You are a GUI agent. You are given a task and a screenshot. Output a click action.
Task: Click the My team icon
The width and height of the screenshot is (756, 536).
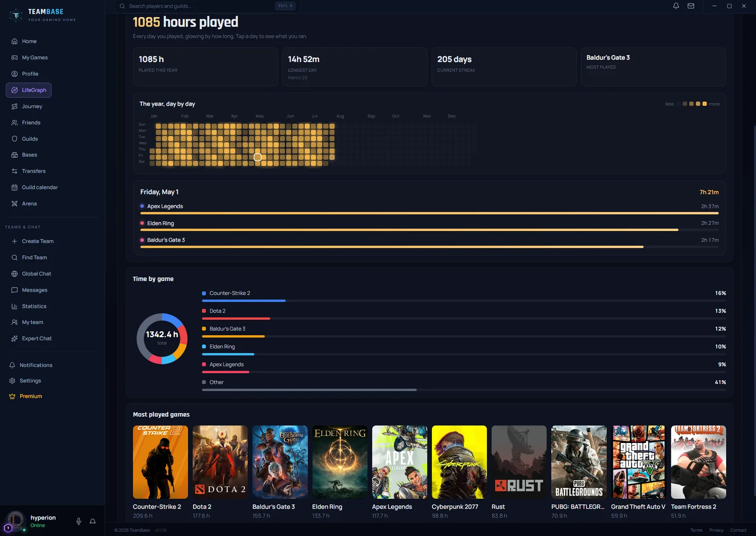15,323
